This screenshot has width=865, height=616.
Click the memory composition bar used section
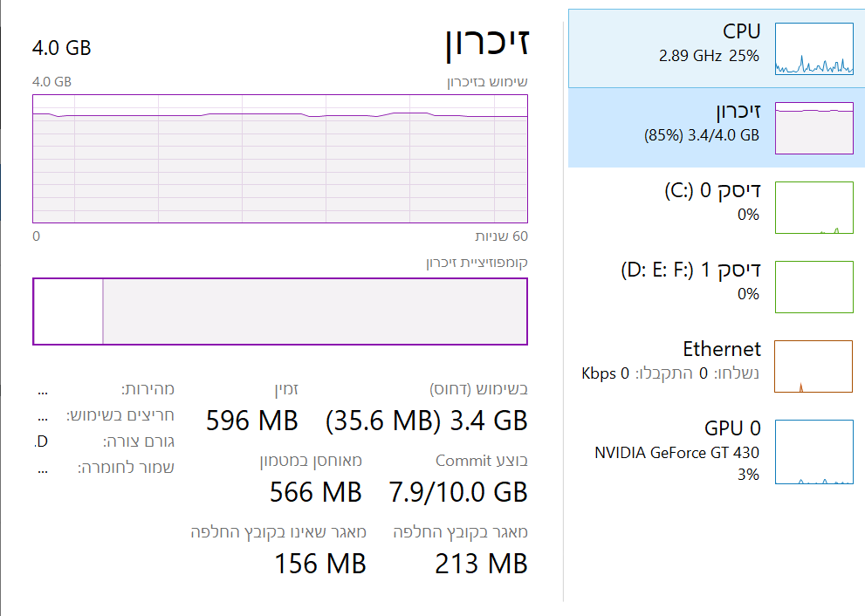pyautogui.click(x=314, y=311)
